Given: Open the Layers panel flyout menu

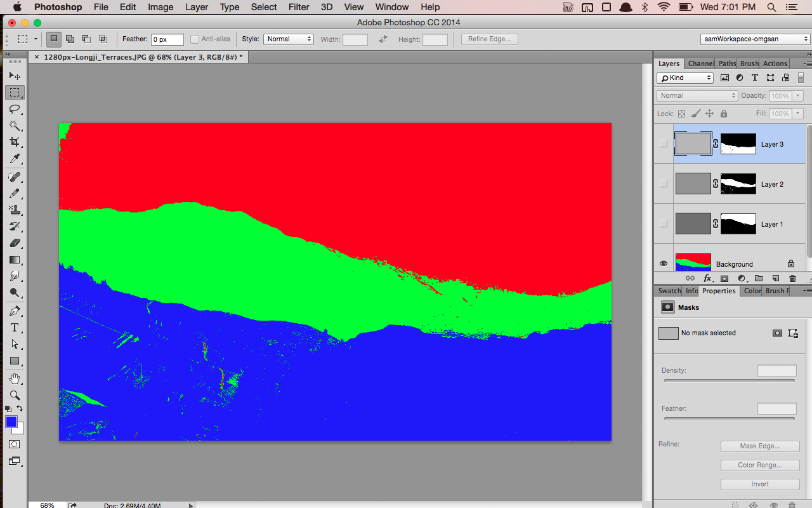Looking at the screenshot, I should (807, 63).
